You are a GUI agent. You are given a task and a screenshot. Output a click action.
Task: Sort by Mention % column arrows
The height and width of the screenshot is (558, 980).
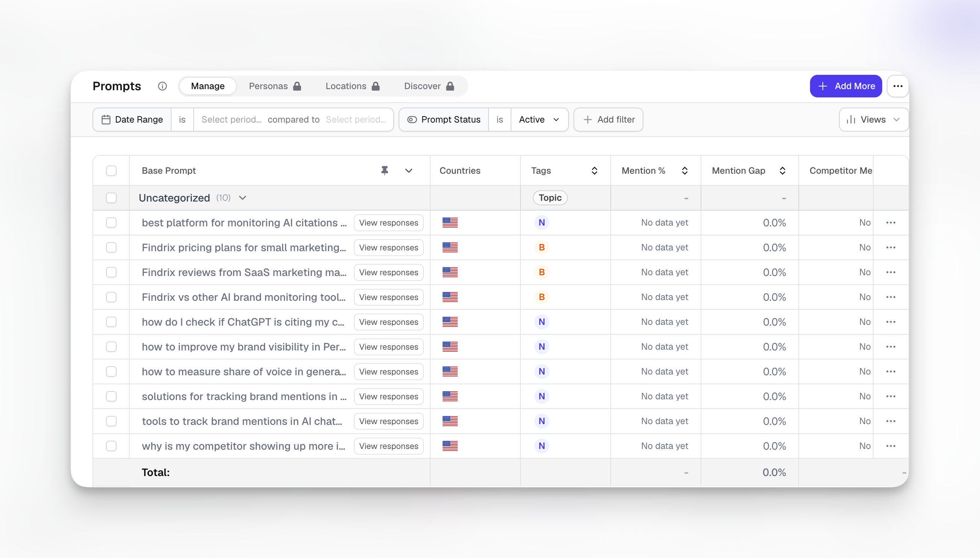[x=684, y=171]
